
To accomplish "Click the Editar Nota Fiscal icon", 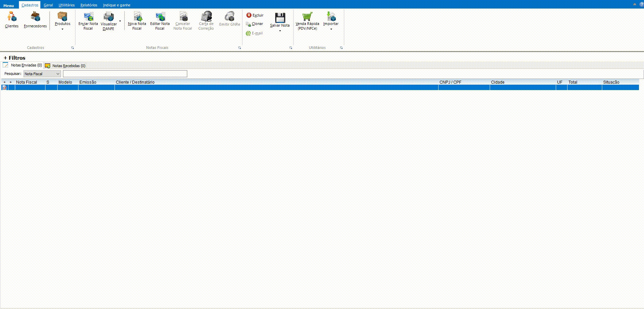I will click(160, 17).
